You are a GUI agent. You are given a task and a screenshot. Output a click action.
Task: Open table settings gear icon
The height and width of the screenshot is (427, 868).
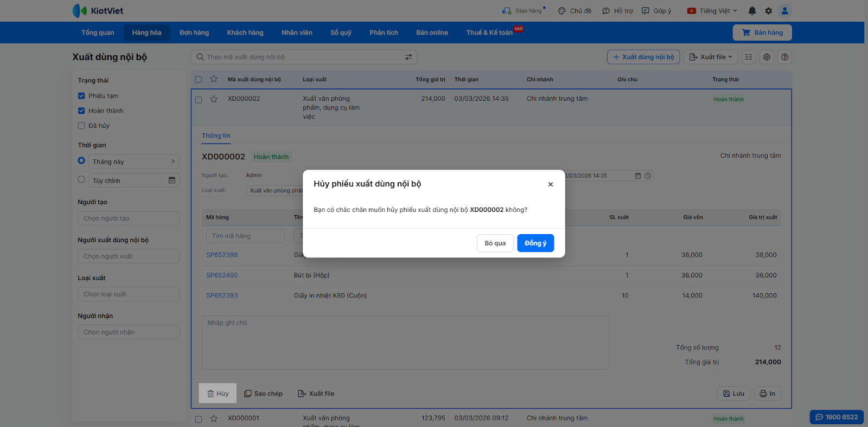767,57
